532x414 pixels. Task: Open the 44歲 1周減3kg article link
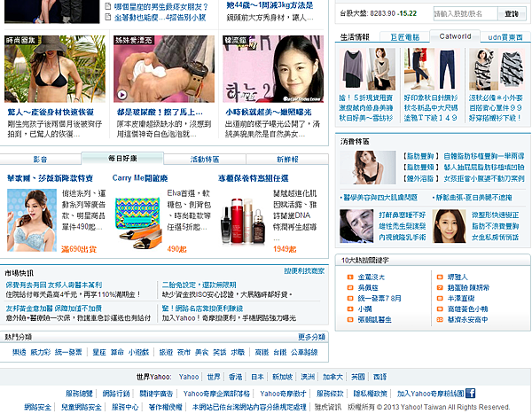(270, 5)
